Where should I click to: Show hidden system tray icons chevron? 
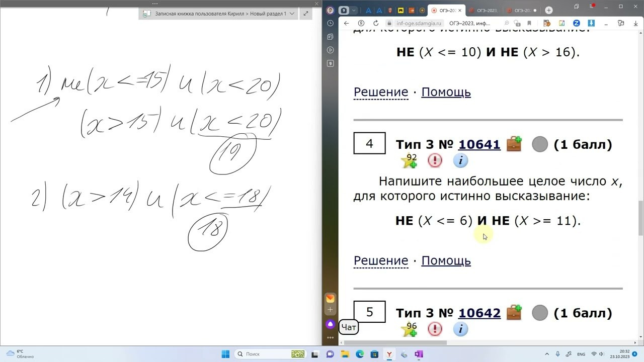pos(546,354)
